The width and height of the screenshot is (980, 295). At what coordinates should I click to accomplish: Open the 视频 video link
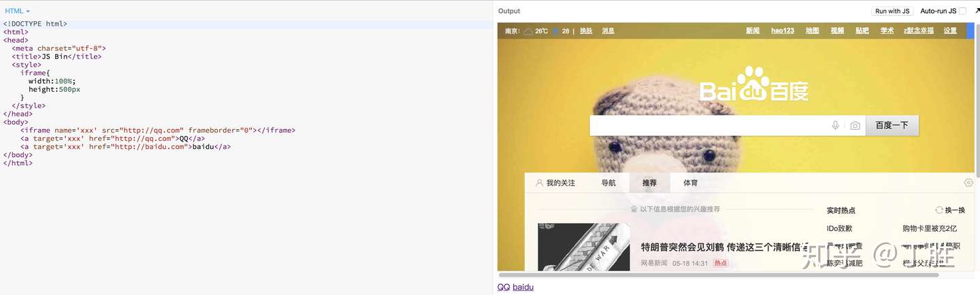(837, 31)
